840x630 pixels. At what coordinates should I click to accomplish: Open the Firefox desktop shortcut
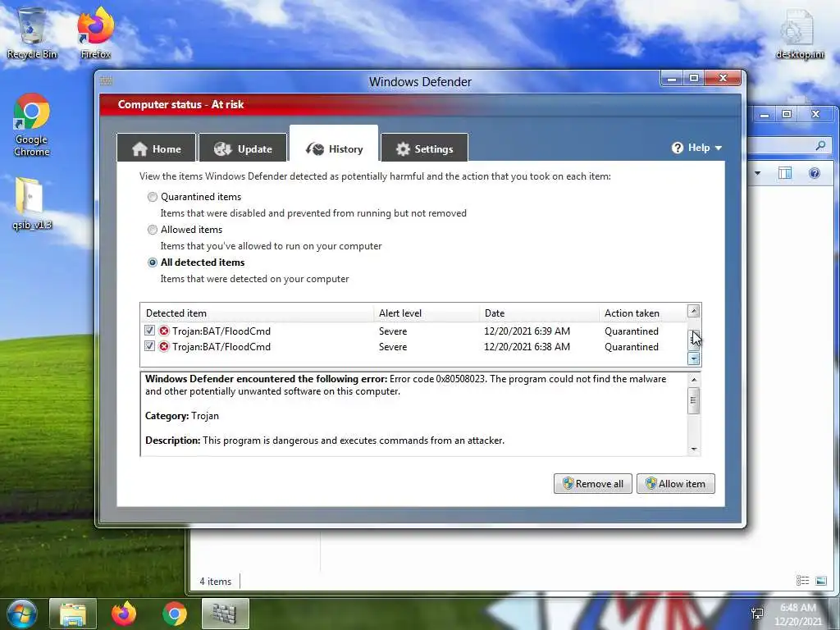point(95,33)
